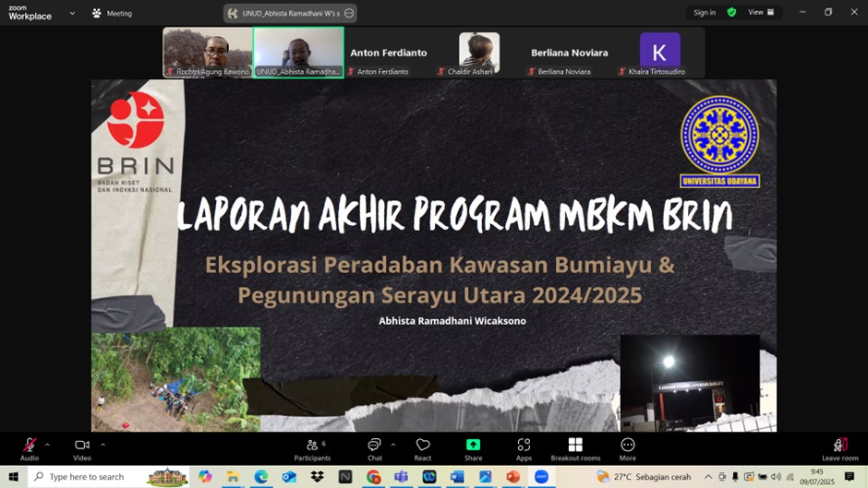Viewport: 868px width, 488px height.
Task: Open the React emoji menu
Action: (423, 448)
